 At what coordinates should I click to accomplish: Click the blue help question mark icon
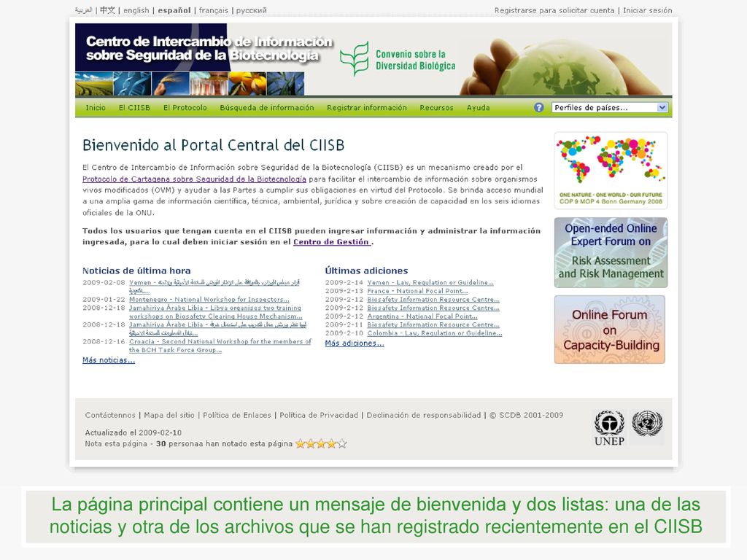[538, 108]
